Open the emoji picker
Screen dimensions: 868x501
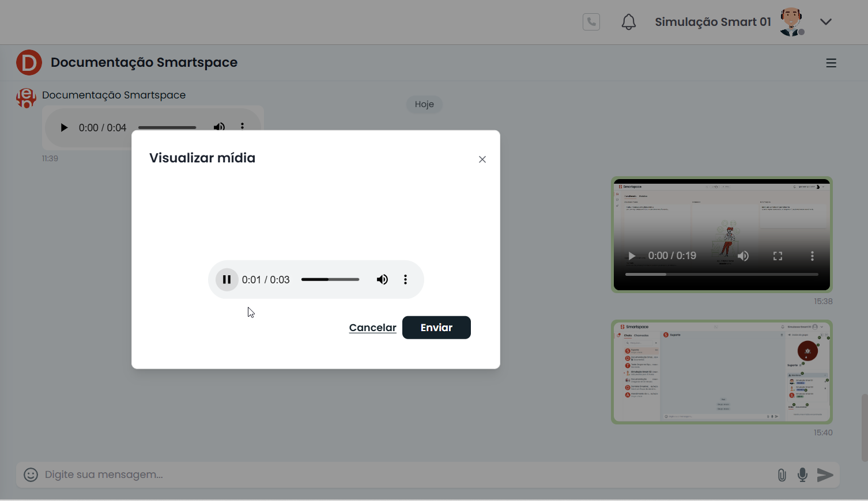[x=31, y=475]
